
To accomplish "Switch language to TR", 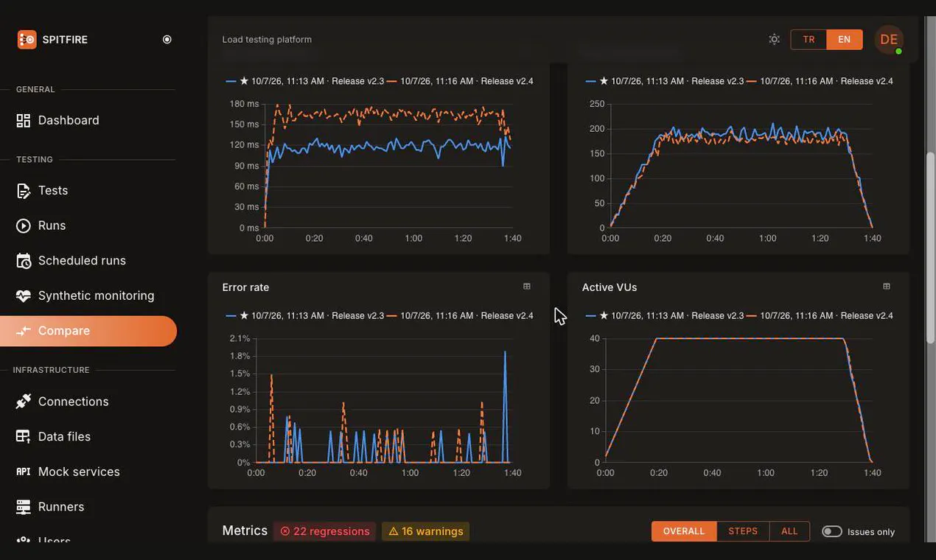I will coord(808,39).
